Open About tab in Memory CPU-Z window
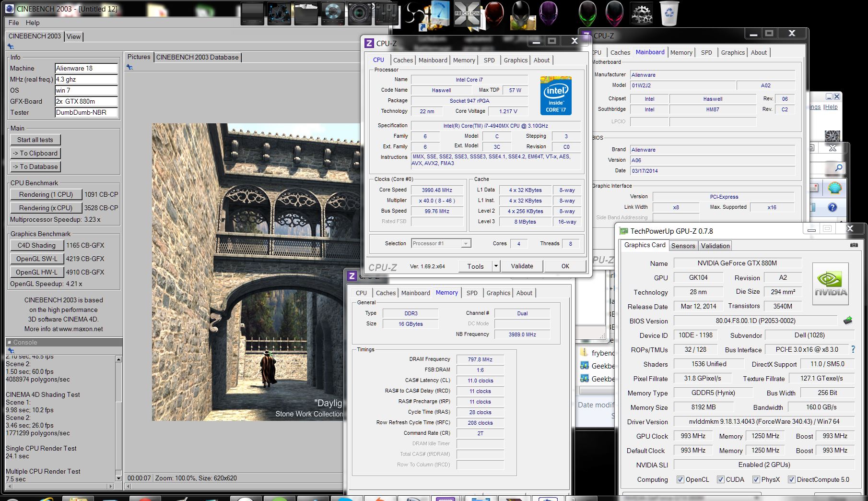 pyautogui.click(x=524, y=293)
